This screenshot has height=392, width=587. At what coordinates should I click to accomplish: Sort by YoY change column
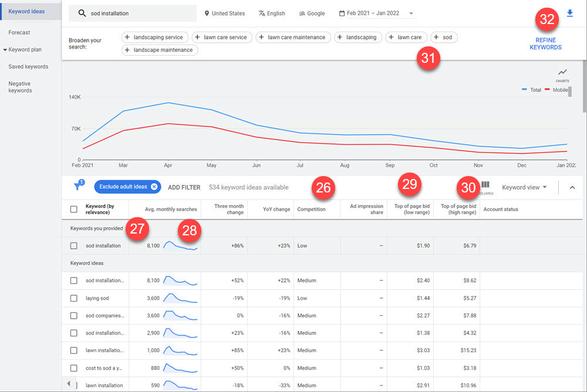(276, 209)
